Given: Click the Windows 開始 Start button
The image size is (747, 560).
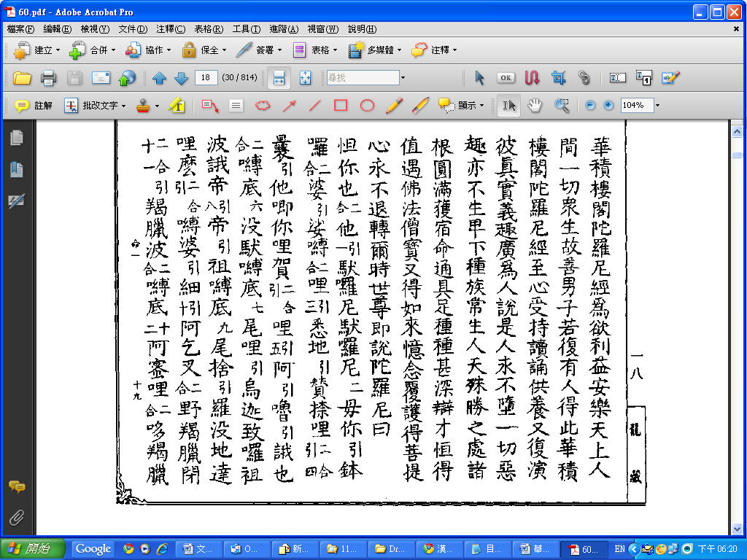Looking at the screenshot, I should (34, 548).
